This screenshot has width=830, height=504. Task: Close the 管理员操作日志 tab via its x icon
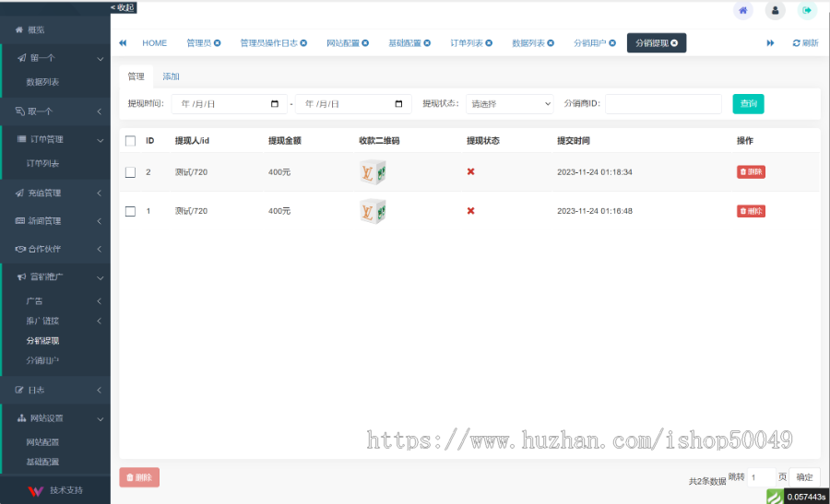[x=303, y=42]
